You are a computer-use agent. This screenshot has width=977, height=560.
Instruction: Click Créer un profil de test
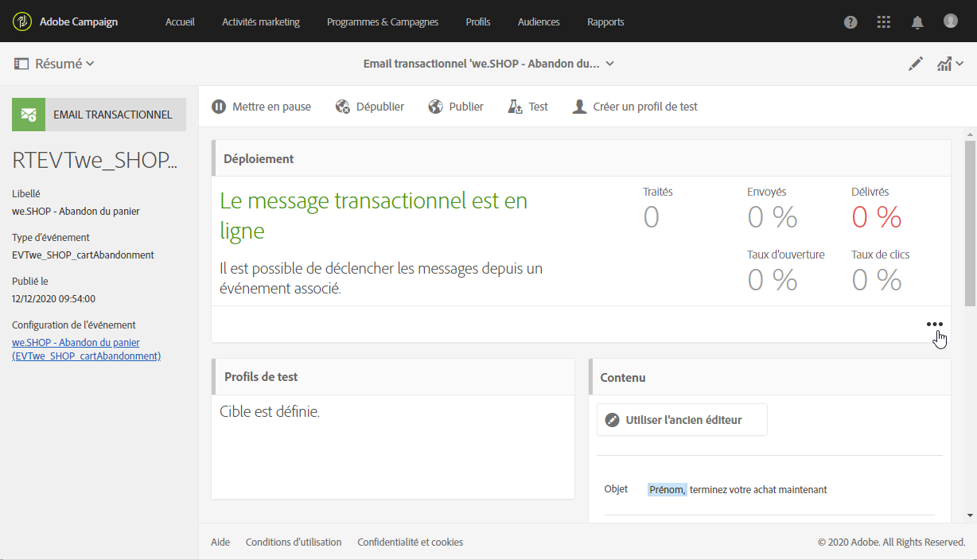coord(635,107)
